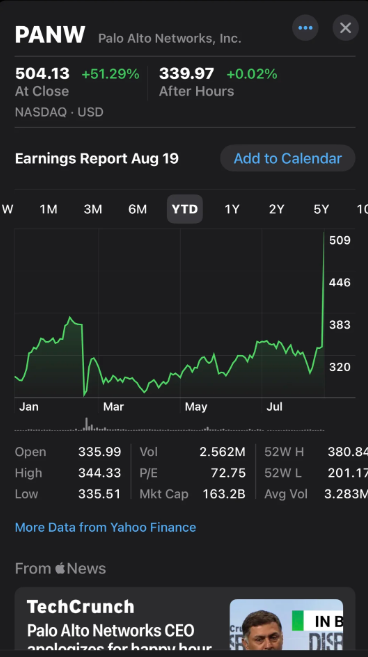Show the 2Y chart range
Image resolution: width=368 pixels, height=657 pixels.
point(277,209)
